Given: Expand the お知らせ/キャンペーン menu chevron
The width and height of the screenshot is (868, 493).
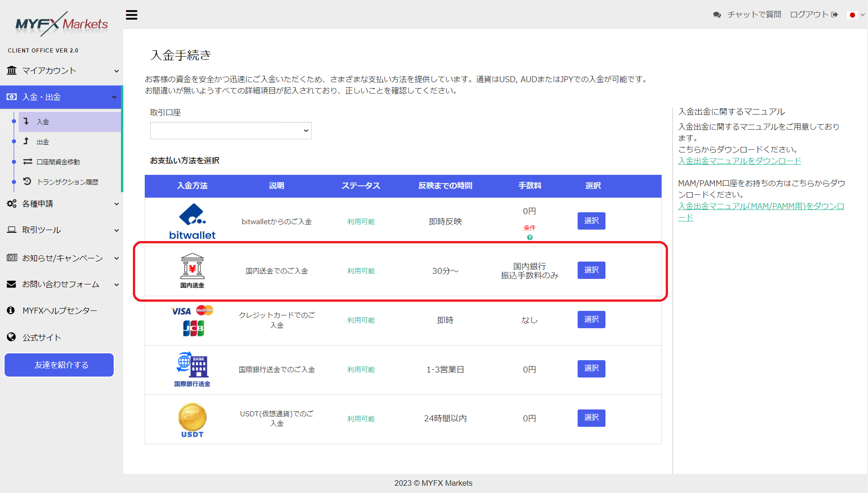Looking at the screenshot, I should pos(116,258).
